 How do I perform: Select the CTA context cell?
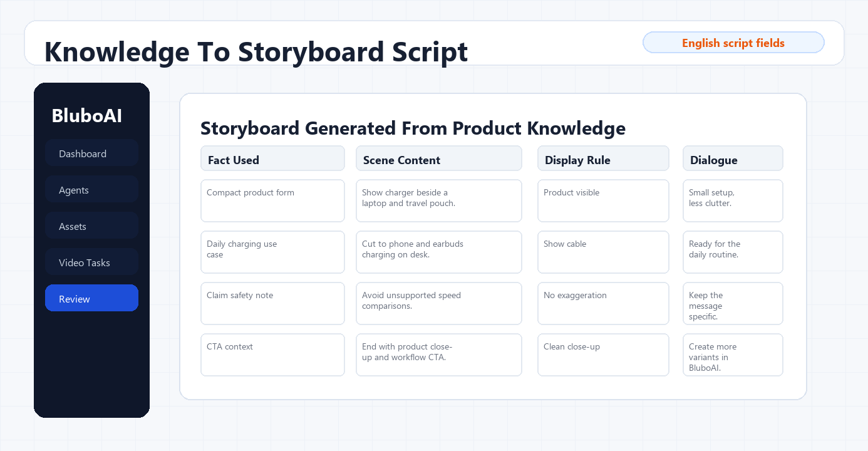coord(272,355)
